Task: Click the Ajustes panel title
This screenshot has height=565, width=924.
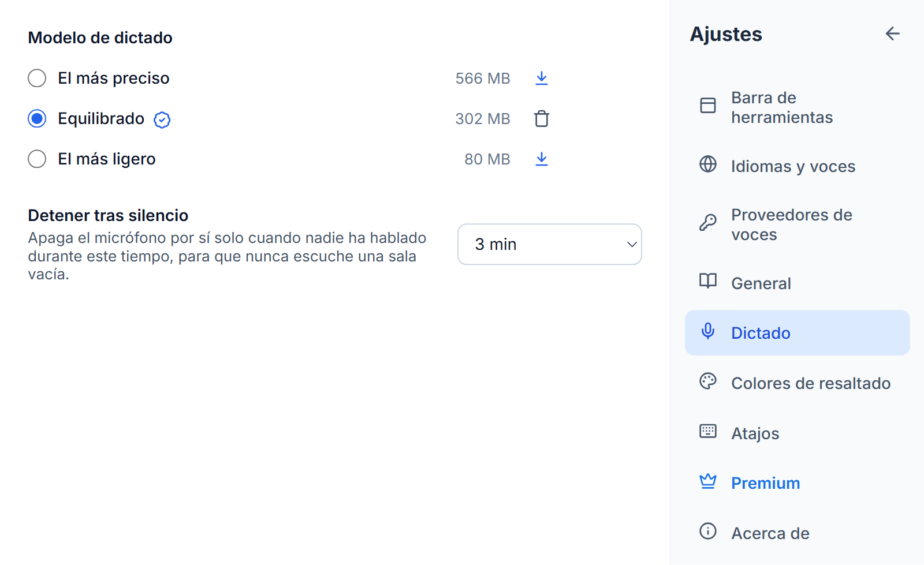Action: click(726, 34)
